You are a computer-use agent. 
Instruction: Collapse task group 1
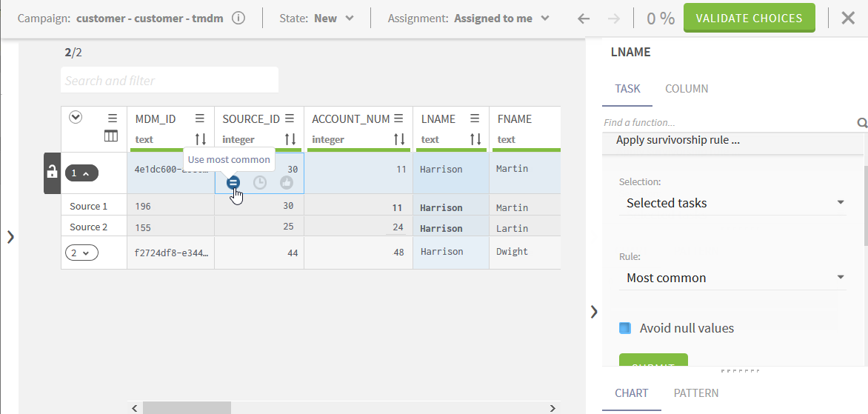pos(81,173)
